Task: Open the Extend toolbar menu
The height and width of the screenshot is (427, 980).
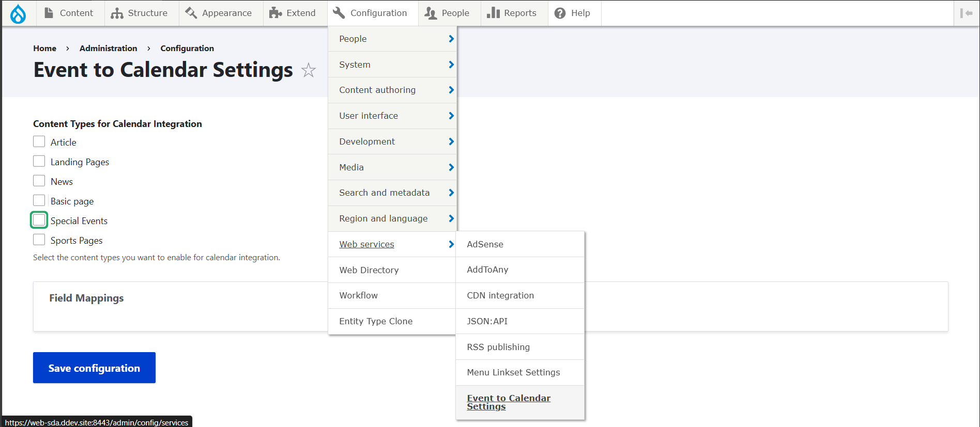Action: click(x=295, y=13)
